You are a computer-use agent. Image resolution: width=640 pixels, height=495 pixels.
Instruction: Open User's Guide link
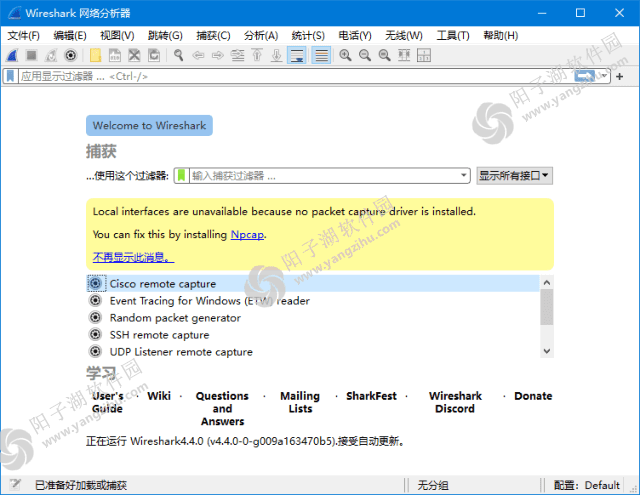coord(107,402)
